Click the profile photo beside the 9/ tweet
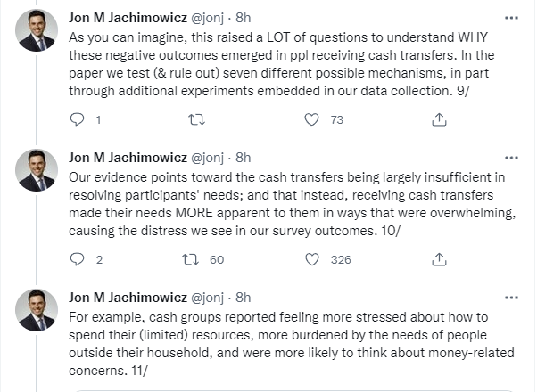The width and height of the screenshot is (537, 392). [x=37, y=32]
